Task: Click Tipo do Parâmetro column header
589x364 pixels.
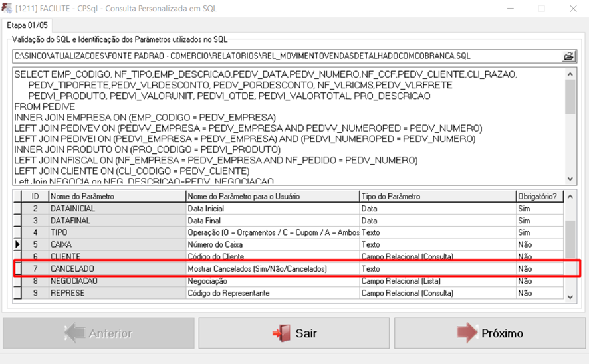Action: point(437,196)
